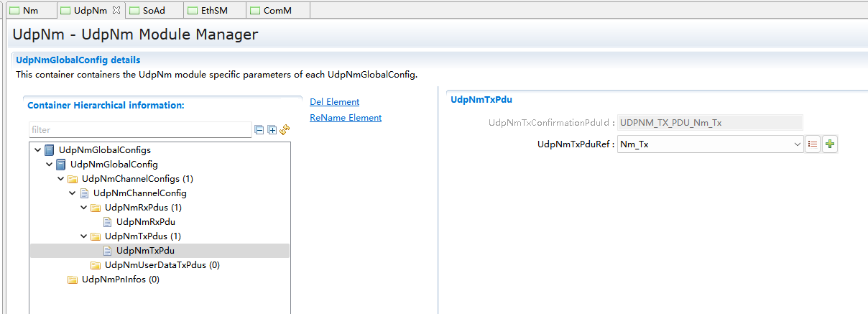Click the UdpNmRxPdu document icon
The width and height of the screenshot is (868, 314).
[x=107, y=222]
